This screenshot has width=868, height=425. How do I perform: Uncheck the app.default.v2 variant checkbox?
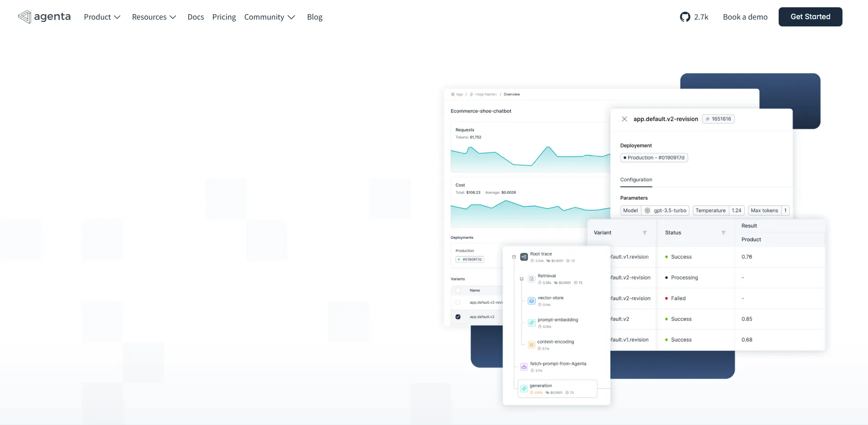pos(458,317)
